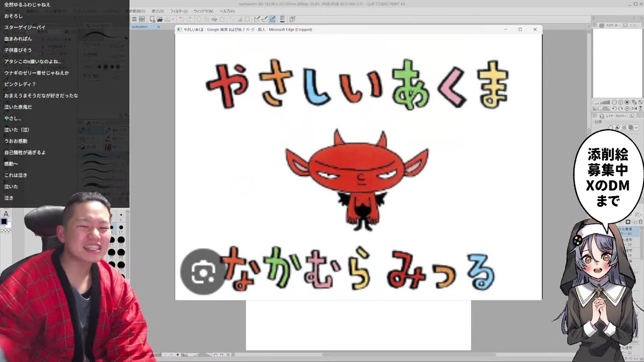Open a file with the folder icon
Image resolution: width=644 pixels, height=362 pixels.
tap(159, 19)
